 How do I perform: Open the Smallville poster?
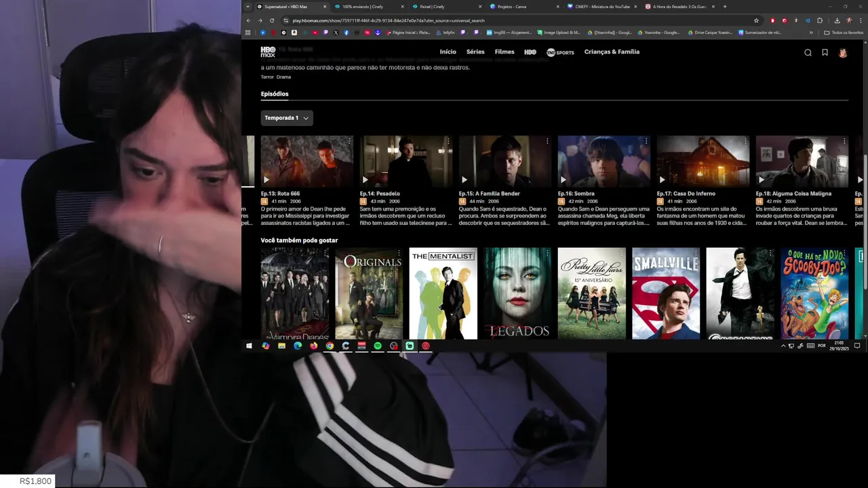pyautogui.click(x=666, y=293)
